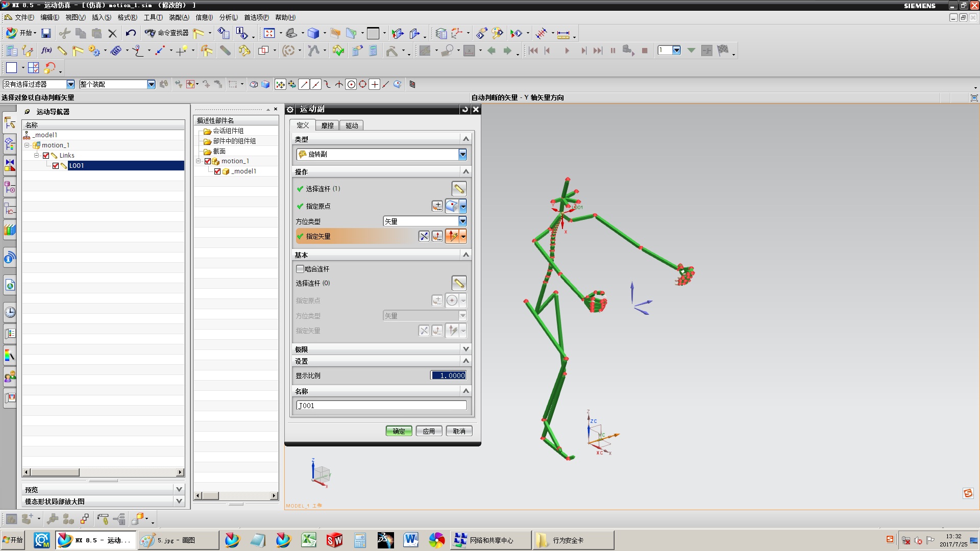This screenshot has width=980, height=551.
Task: Enable the 啮合连杆 checkbox
Action: (x=300, y=269)
